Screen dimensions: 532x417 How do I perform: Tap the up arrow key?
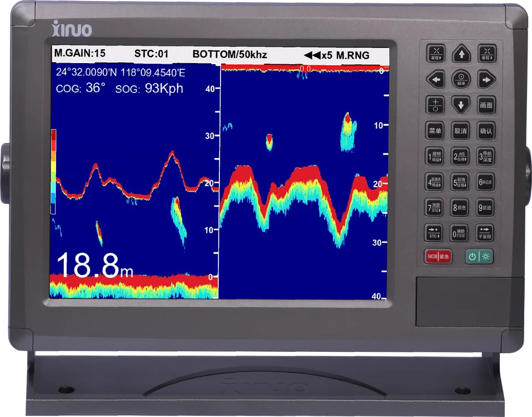coord(462,54)
